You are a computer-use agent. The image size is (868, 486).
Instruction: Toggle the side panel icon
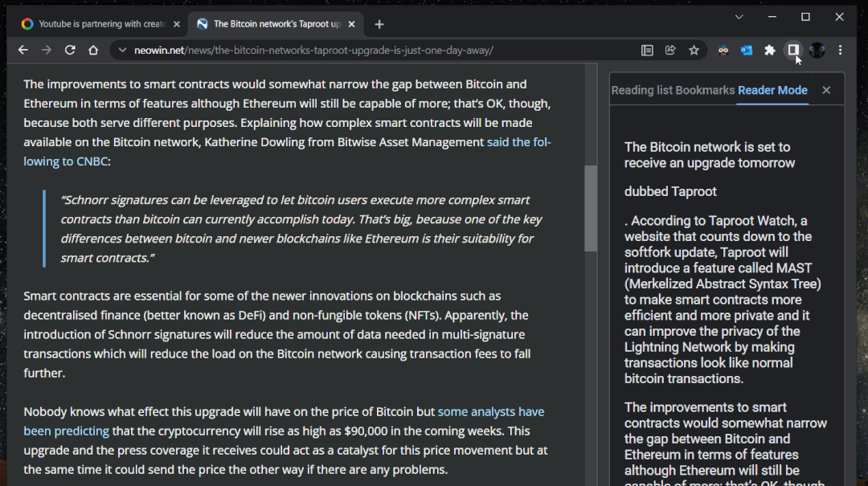[792, 50]
